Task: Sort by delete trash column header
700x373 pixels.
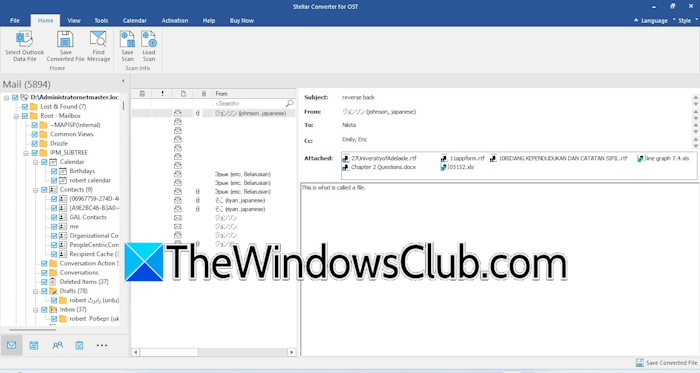Action: [x=142, y=94]
